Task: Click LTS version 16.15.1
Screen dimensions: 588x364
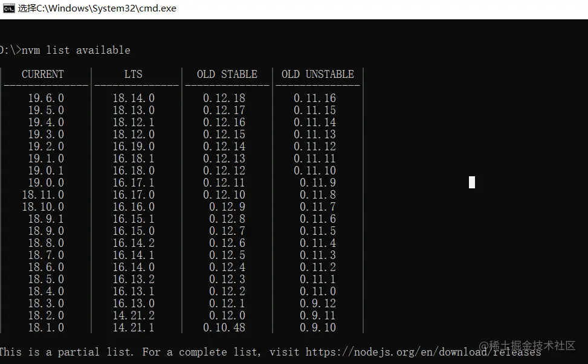Action: (x=134, y=219)
